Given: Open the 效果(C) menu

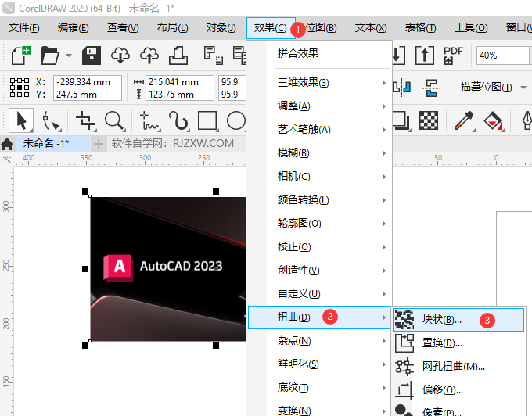Looking at the screenshot, I should point(271,28).
